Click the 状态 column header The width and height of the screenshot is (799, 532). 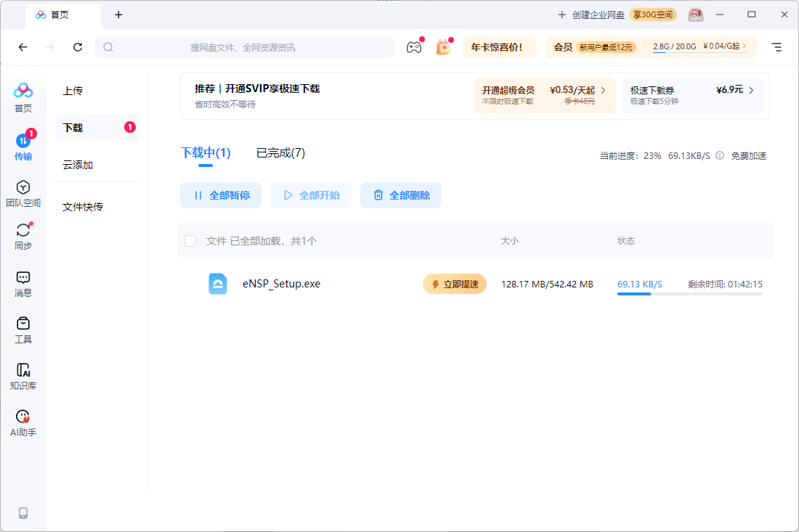[x=626, y=241]
